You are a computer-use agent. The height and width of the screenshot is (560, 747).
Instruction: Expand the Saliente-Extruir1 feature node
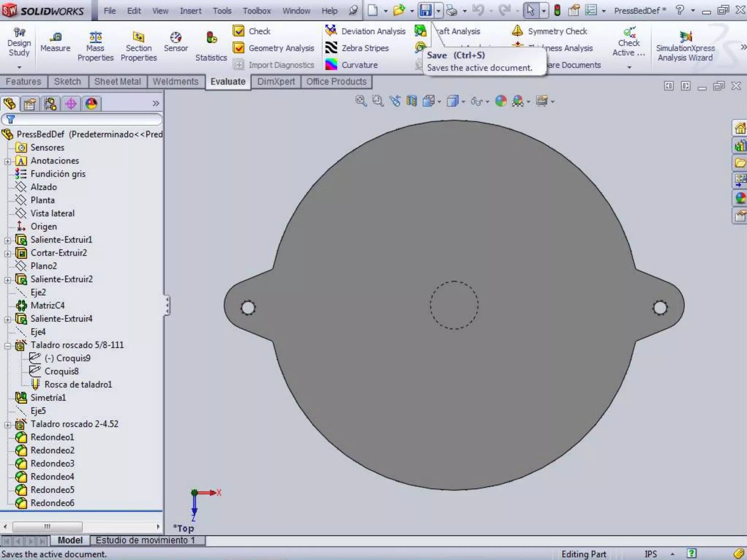tap(8, 240)
